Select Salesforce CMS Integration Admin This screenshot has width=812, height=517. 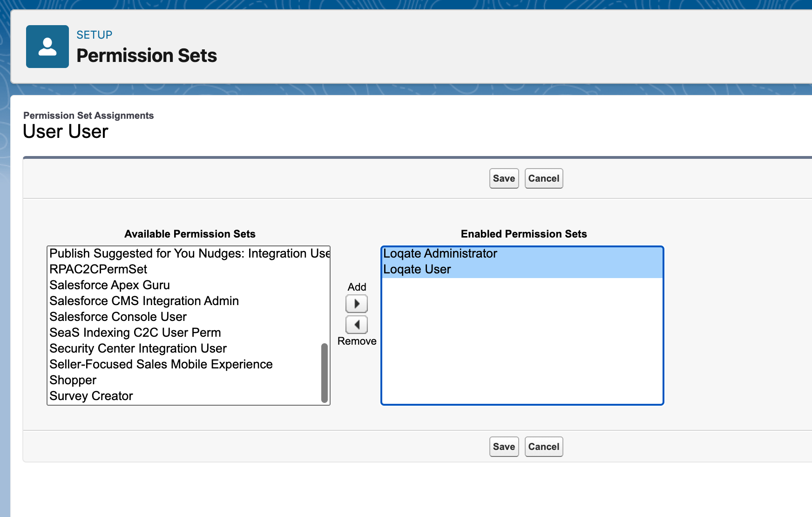pos(185,301)
